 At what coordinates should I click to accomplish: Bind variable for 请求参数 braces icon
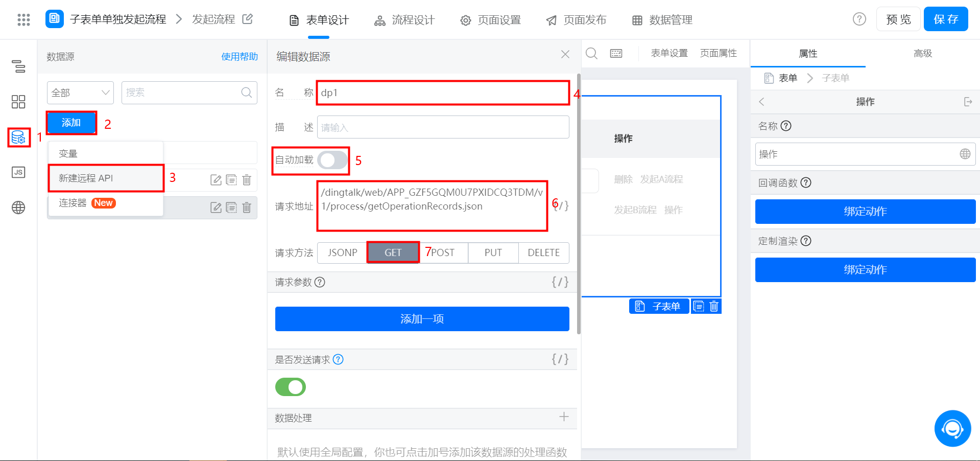[x=560, y=282]
